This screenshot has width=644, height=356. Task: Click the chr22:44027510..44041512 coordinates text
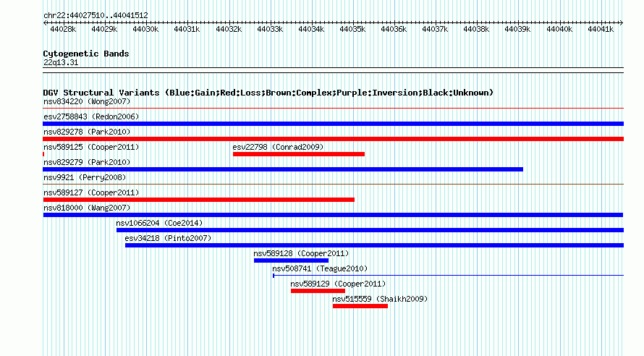pyautogui.click(x=96, y=15)
